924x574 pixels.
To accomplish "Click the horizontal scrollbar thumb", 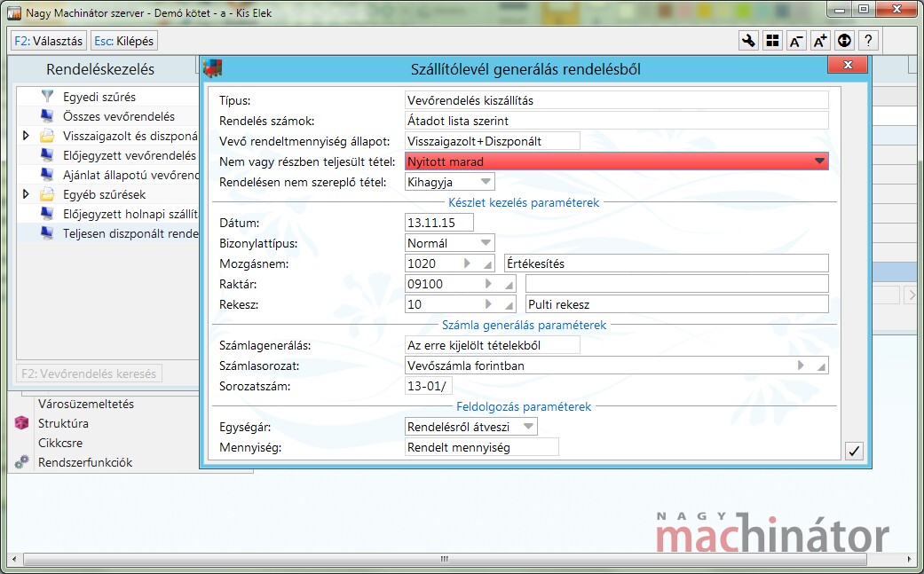I will point(446,559).
